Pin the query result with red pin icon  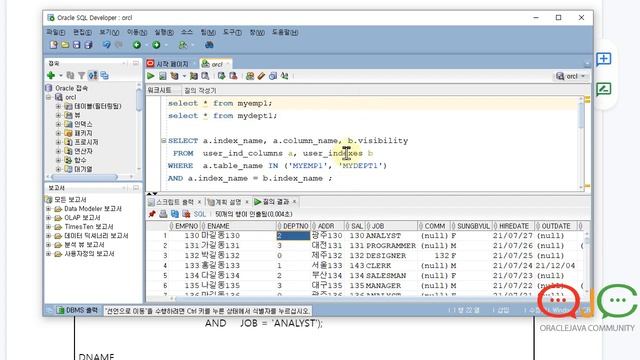[152, 214]
